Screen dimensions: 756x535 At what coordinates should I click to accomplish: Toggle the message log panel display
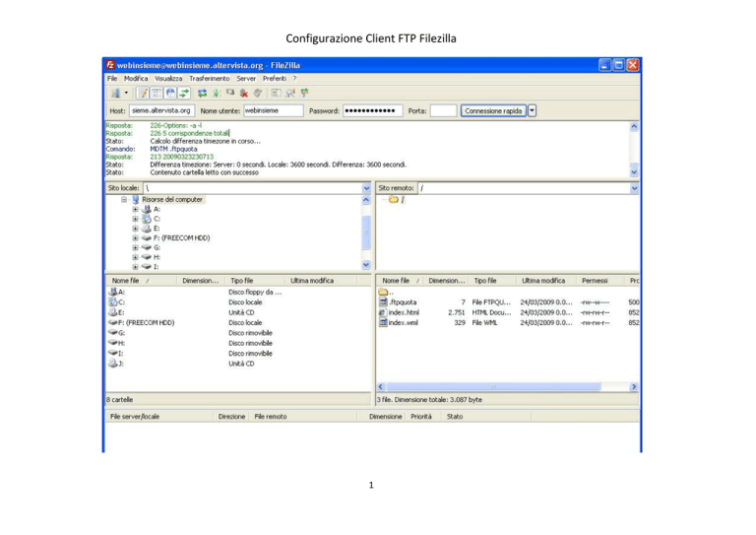[x=143, y=93]
